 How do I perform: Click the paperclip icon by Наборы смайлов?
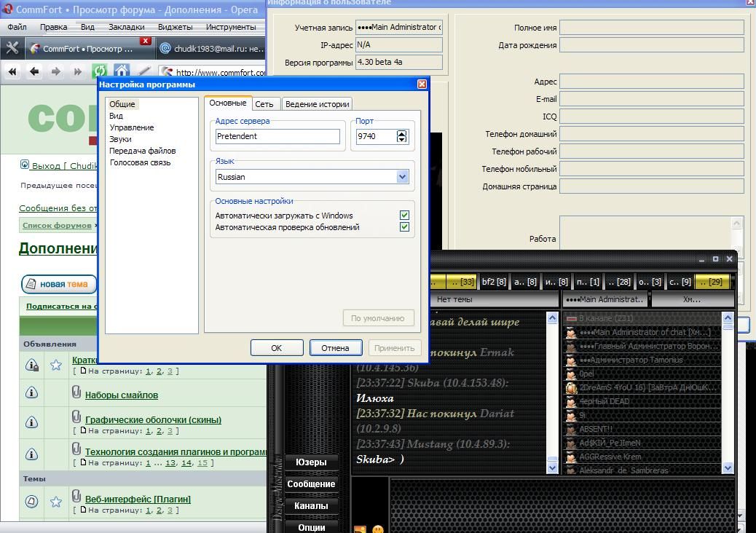[x=76, y=393]
